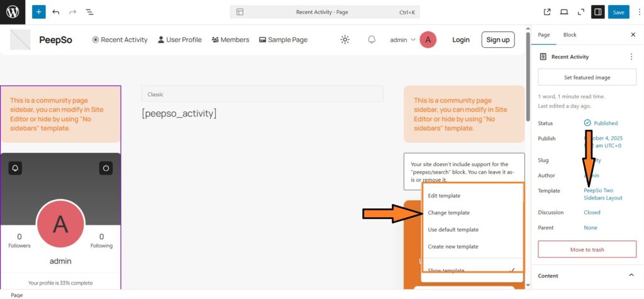Click the WordPress logo icon
The image size is (644, 299).
(x=13, y=12)
